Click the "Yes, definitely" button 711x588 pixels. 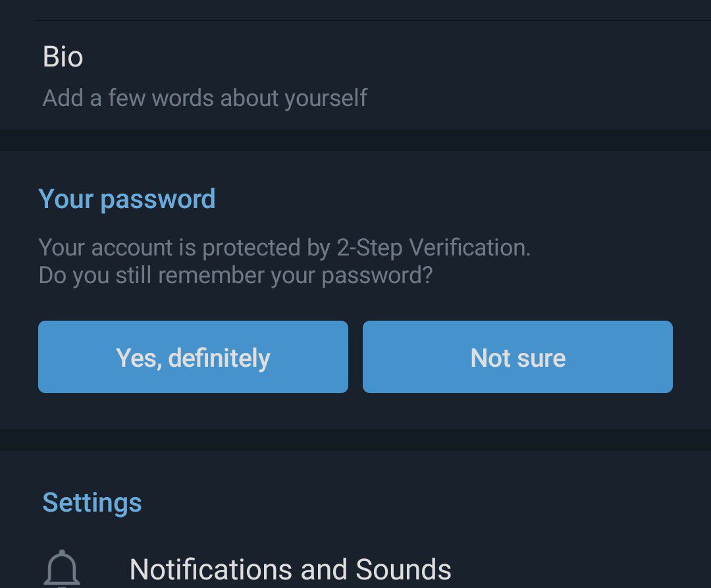click(x=193, y=357)
